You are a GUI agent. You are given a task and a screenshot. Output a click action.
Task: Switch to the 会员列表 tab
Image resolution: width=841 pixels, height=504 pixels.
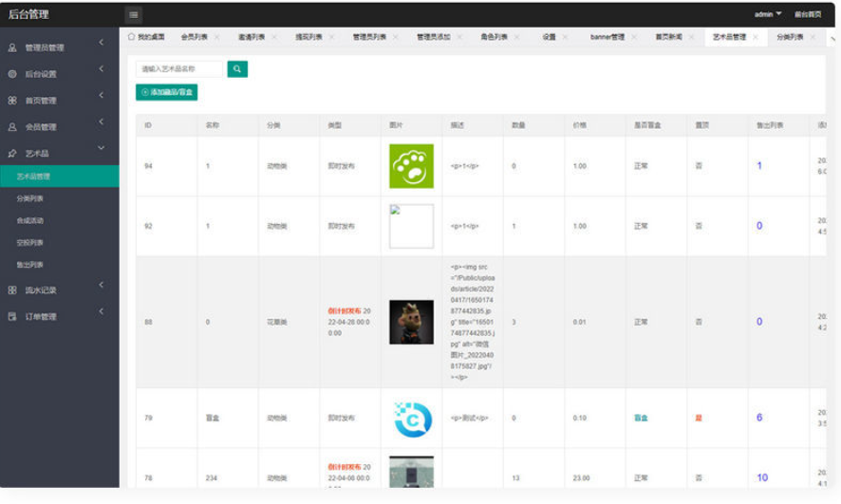click(195, 37)
